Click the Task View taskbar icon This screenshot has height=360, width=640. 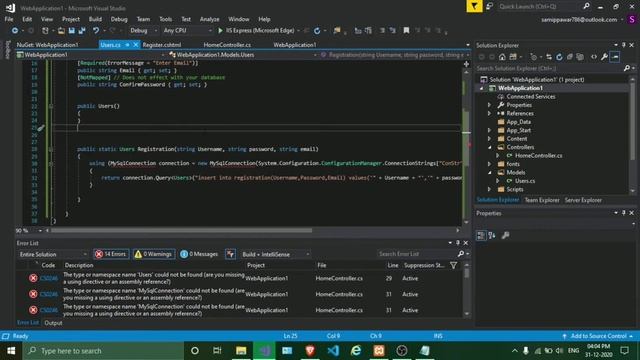tap(217, 351)
